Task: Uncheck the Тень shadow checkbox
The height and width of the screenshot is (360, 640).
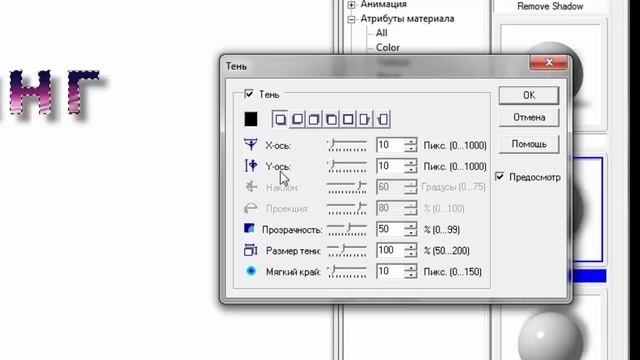Action: click(249, 94)
